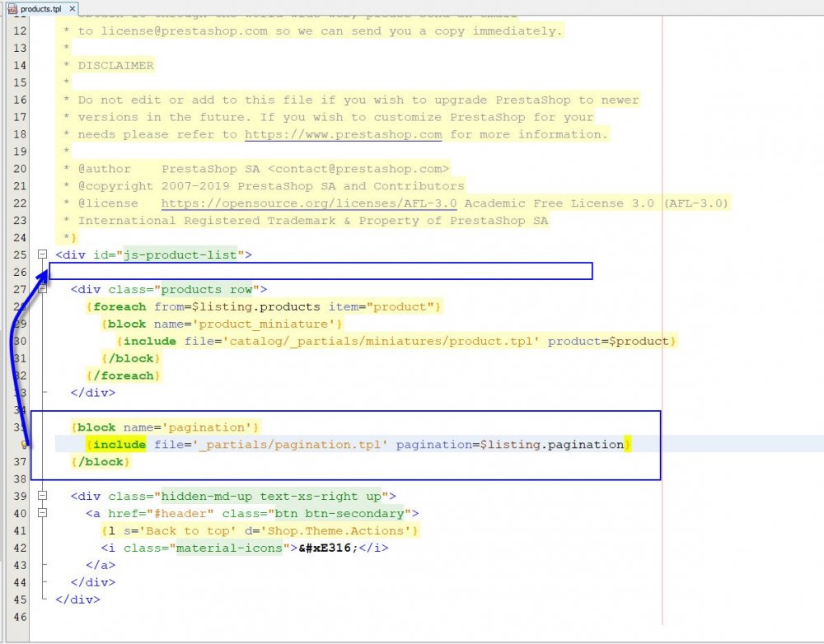The image size is (824, 644).
Task: Open the opensource.org AFL-3.0 license link
Action: (x=309, y=203)
